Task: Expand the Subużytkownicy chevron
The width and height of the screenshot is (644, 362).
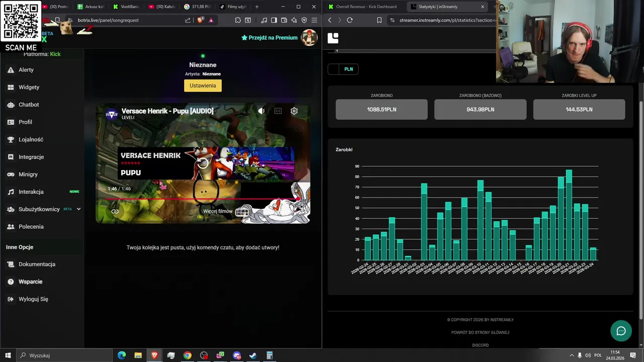Action: [78, 209]
